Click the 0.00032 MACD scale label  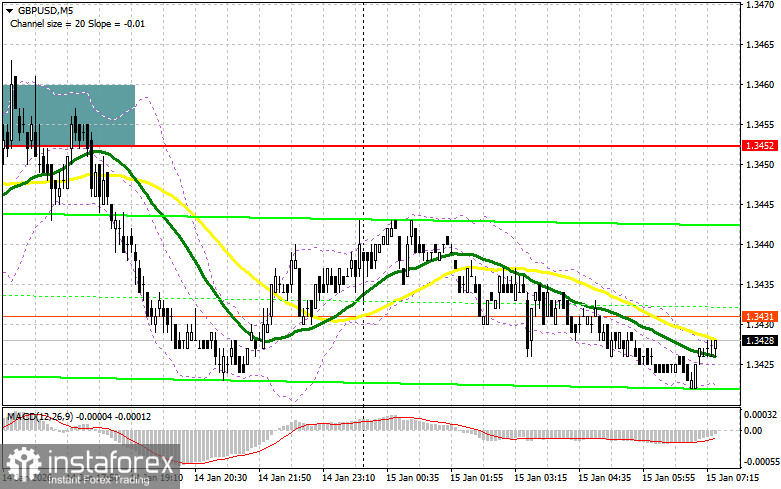[760, 414]
